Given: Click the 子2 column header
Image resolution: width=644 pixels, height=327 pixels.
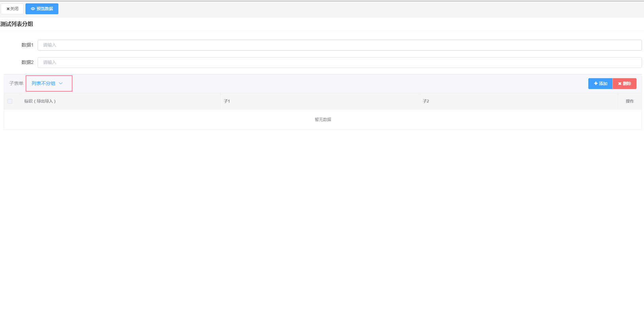Looking at the screenshot, I should pyautogui.click(x=426, y=101).
